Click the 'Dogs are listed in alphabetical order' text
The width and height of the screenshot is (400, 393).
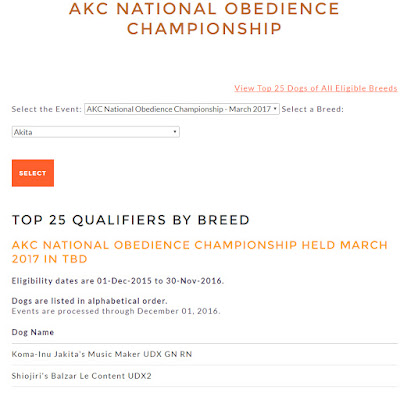[89, 301]
